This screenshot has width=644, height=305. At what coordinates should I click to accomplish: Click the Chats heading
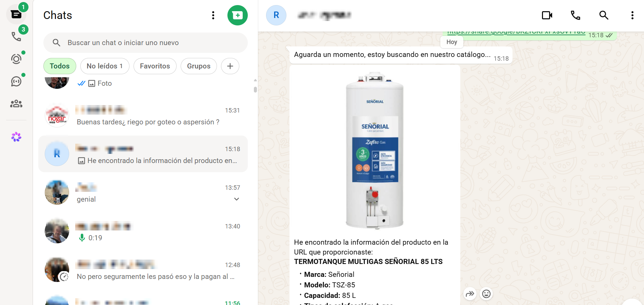[58, 15]
